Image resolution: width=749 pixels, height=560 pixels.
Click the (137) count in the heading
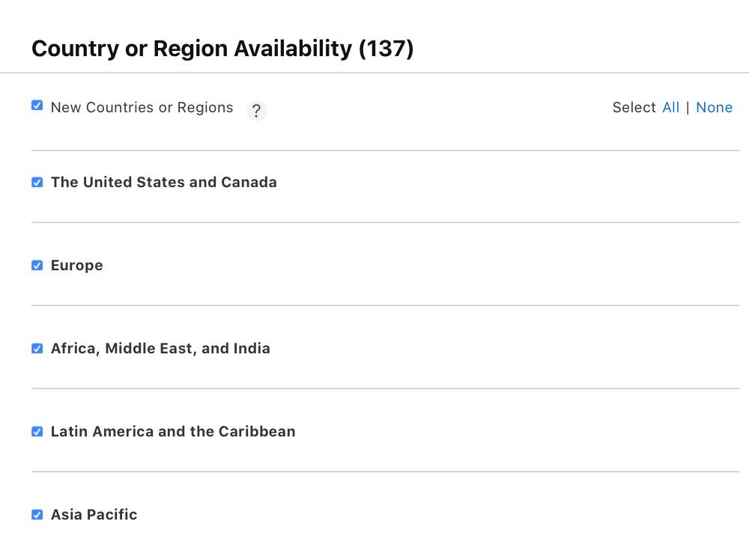click(x=386, y=49)
